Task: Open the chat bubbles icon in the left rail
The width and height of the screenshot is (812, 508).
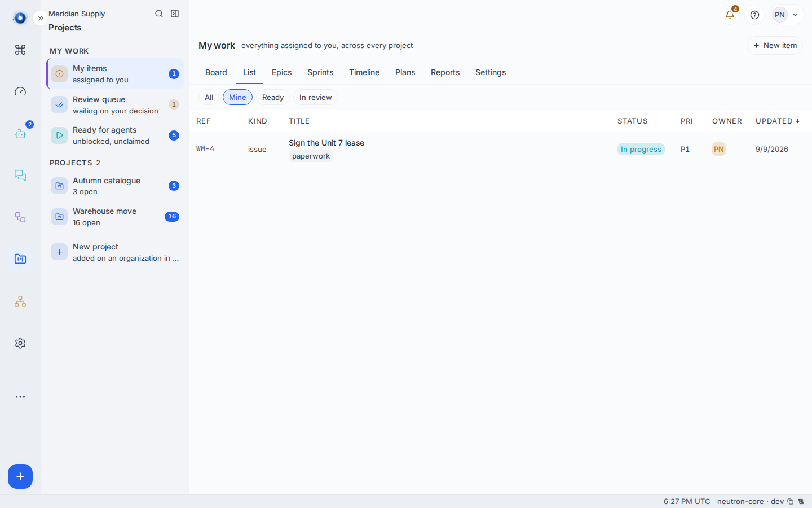Action: pyautogui.click(x=20, y=176)
